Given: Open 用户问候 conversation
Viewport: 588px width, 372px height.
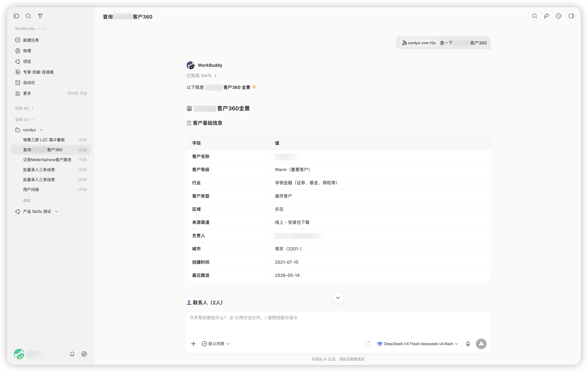Looking at the screenshot, I should [x=51, y=190].
